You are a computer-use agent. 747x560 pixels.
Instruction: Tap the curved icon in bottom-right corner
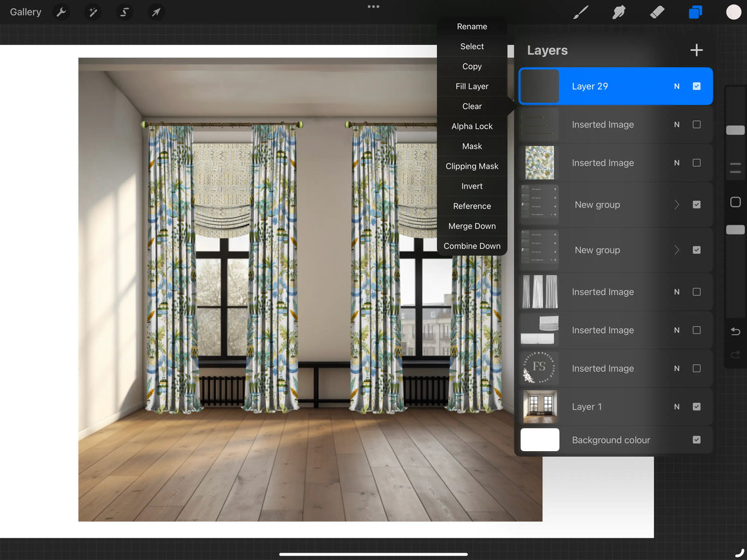tap(740, 552)
